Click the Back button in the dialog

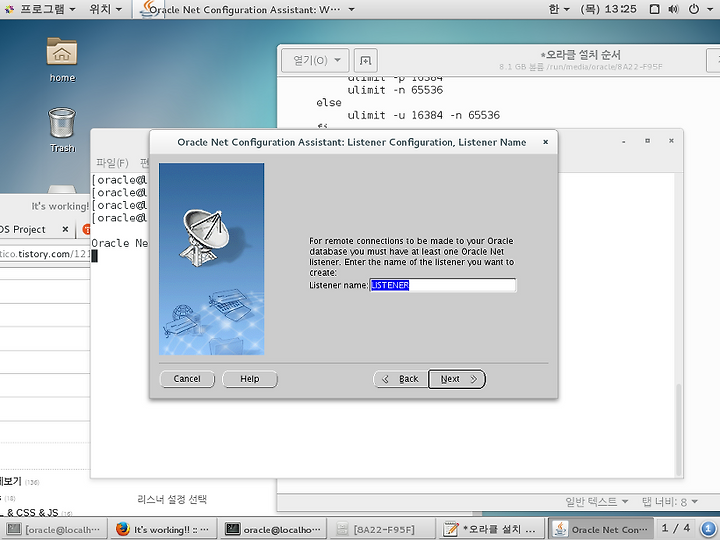coord(400,379)
